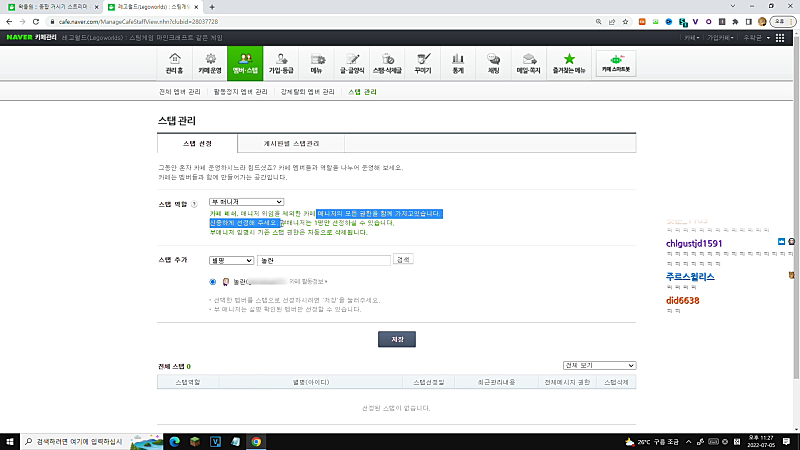Select the 놀러 member radio button
Screen dimensions: 800x450
tap(213, 282)
